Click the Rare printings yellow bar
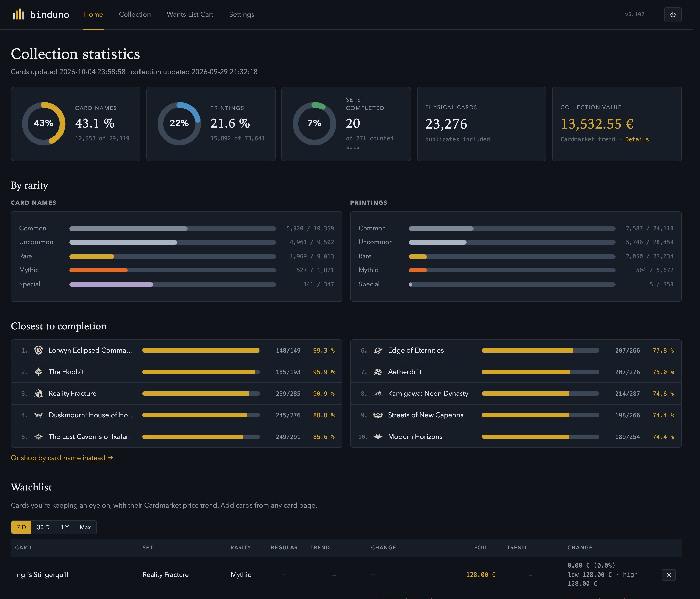Viewport: 700px width, 599px height. (x=418, y=256)
